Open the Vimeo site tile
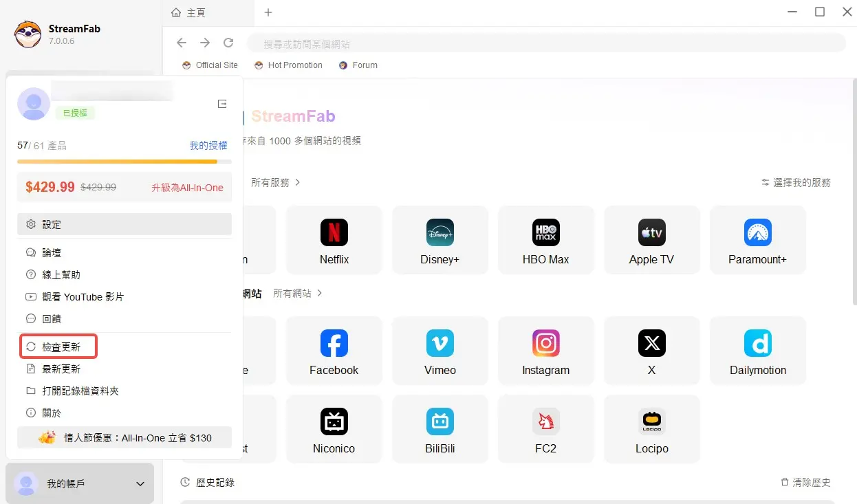 coord(440,351)
